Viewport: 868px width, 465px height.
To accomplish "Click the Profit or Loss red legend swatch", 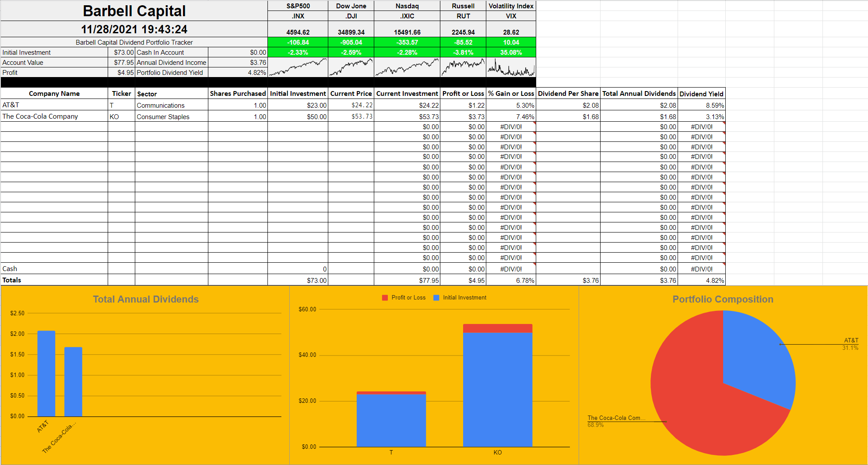I will coord(385,298).
